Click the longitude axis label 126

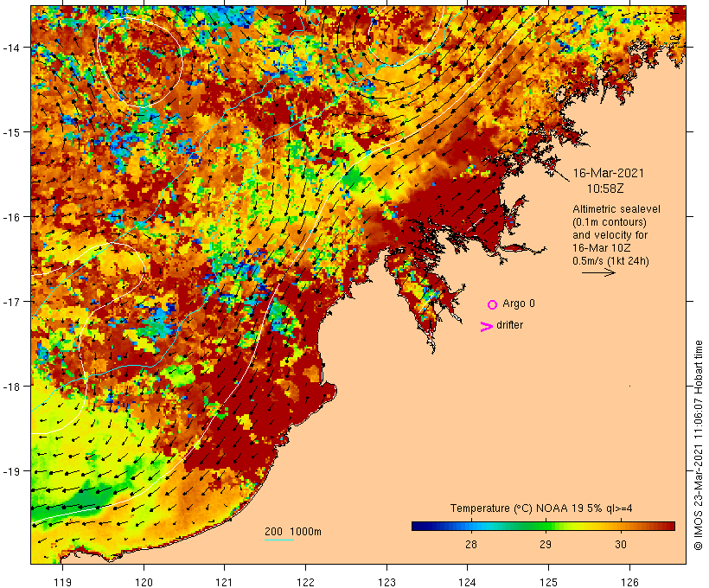click(629, 582)
